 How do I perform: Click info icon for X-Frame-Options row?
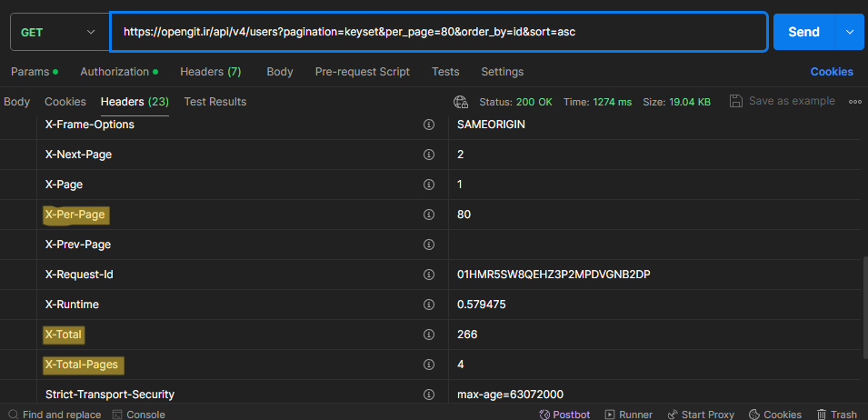click(429, 125)
